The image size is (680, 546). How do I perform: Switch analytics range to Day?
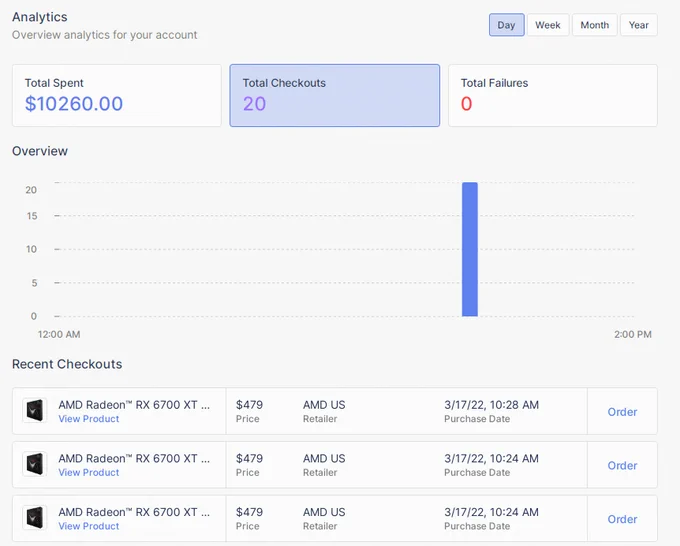pyautogui.click(x=507, y=25)
